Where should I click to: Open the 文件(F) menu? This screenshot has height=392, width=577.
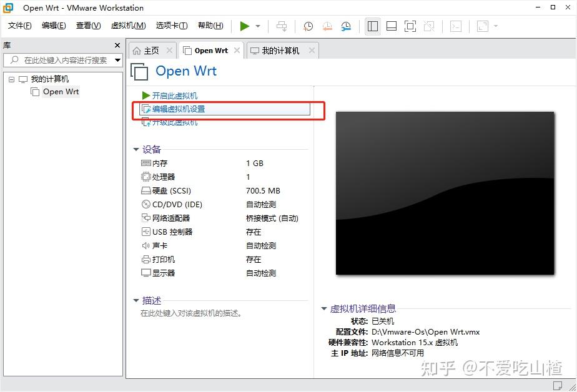click(20, 26)
